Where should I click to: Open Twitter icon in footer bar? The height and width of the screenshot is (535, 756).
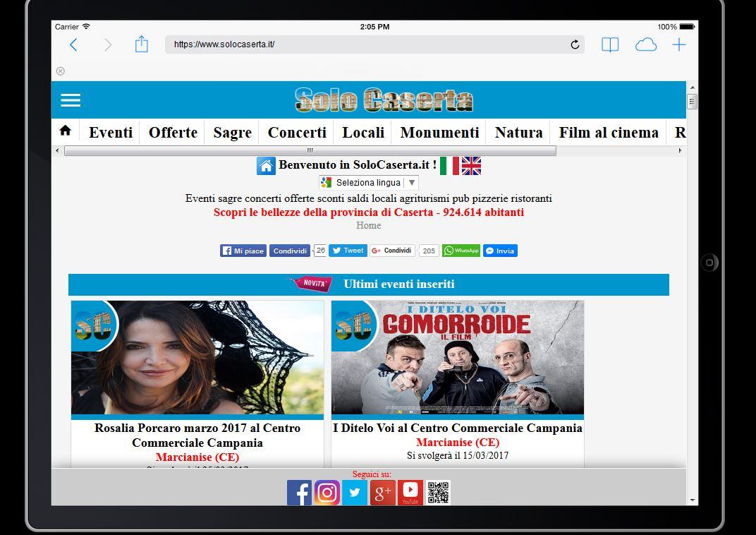[354, 493]
